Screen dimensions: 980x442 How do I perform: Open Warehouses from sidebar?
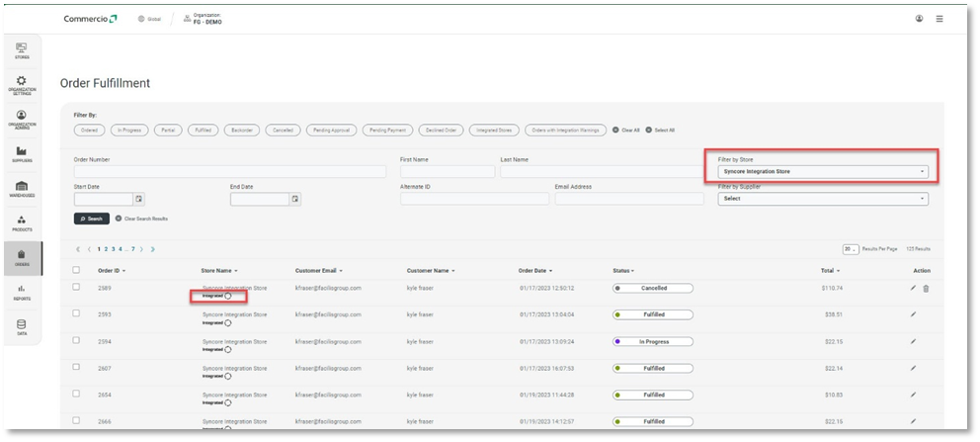click(x=22, y=188)
